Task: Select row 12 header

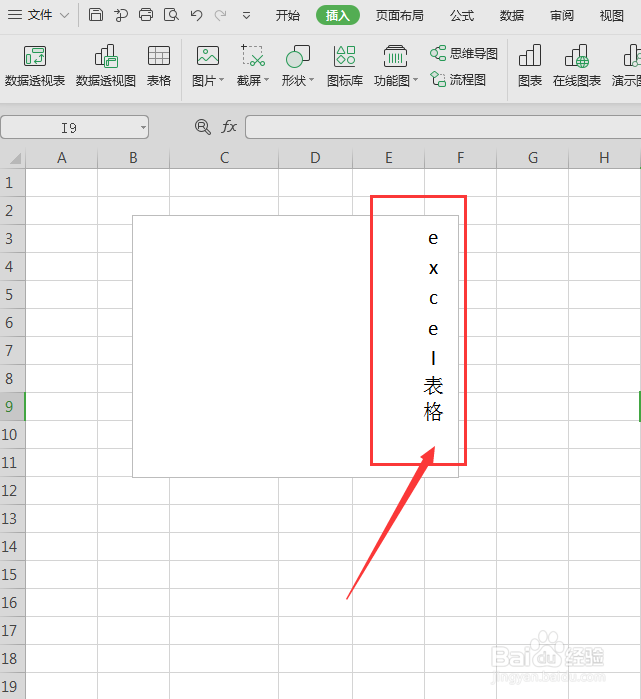Action: pos(12,490)
